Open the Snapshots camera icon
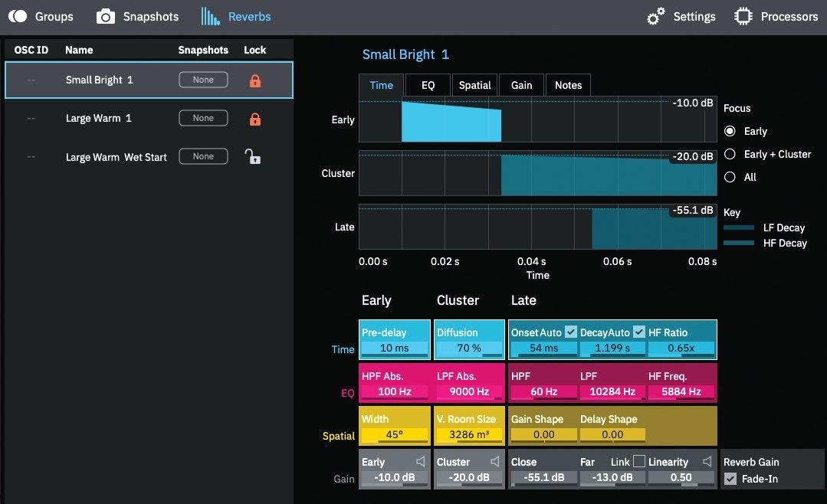This screenshot has width=827, height=504. [106, 16]
